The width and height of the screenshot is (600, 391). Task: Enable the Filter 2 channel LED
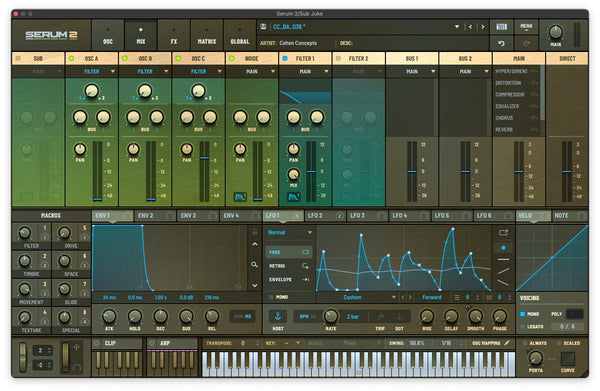pos(338,58)
